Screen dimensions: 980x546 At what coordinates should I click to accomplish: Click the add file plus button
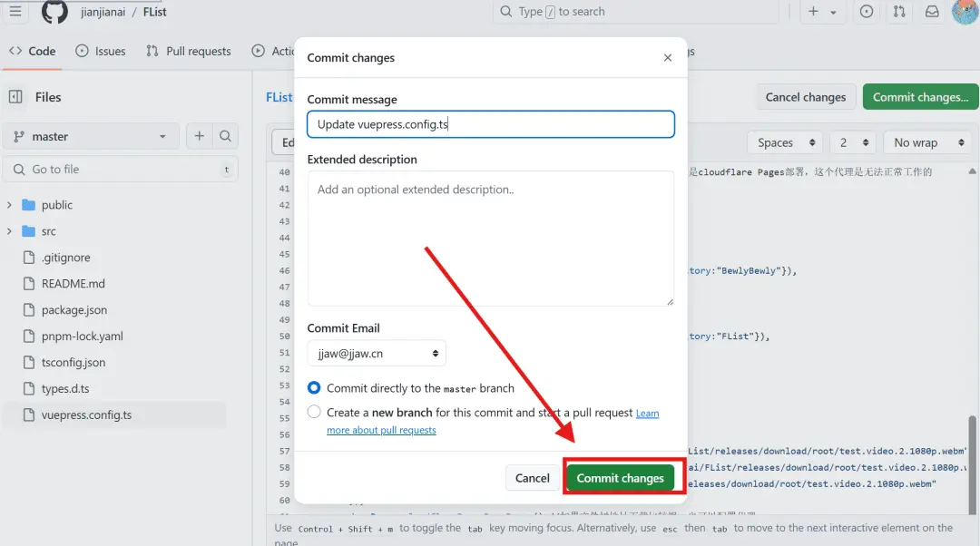point(200,137)
